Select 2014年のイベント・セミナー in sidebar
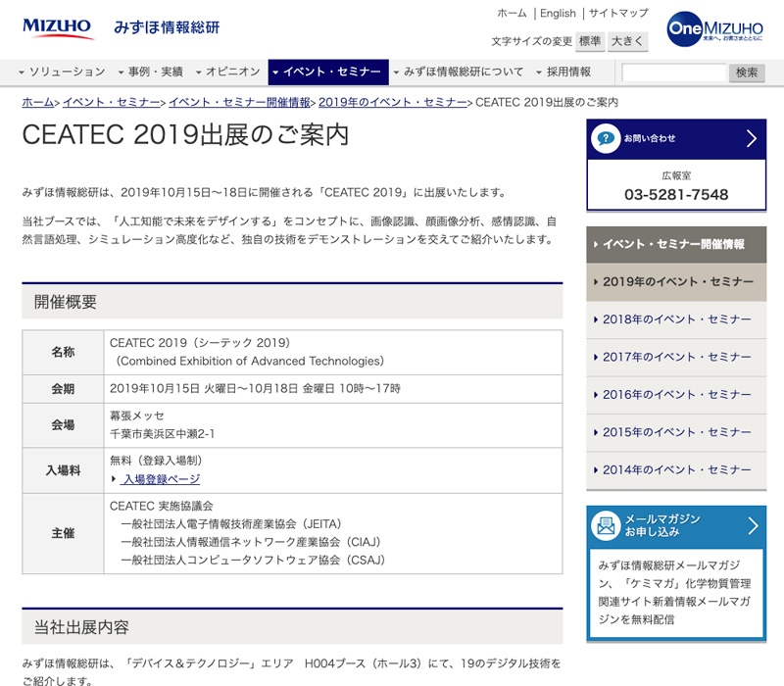Image resolution: width=784 pixels, height=686 pixels. click(676, 470)
